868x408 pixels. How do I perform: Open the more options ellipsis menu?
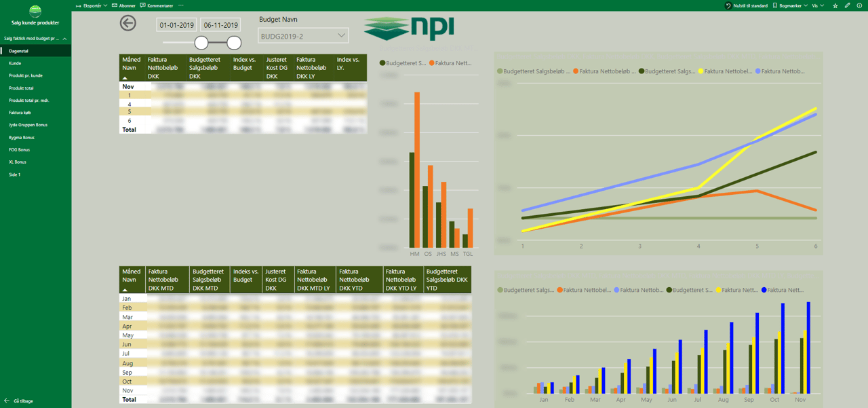181,5
